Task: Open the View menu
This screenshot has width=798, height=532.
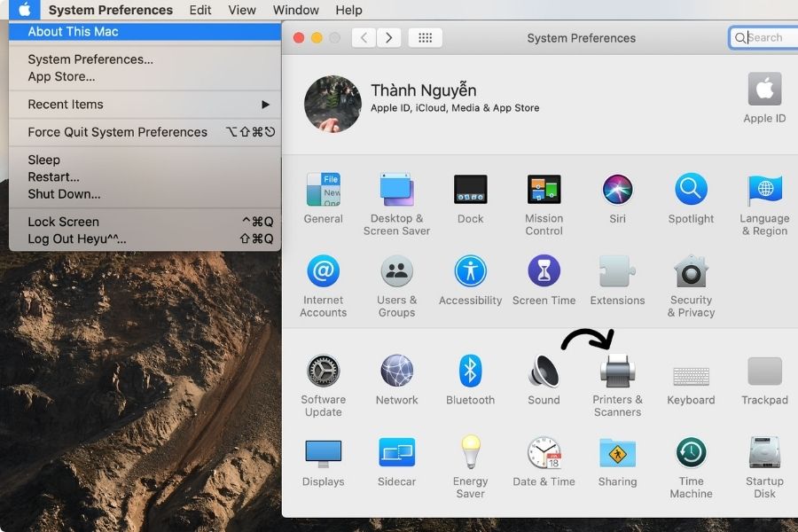Action: pyautogui.click(x=242, y=10)
